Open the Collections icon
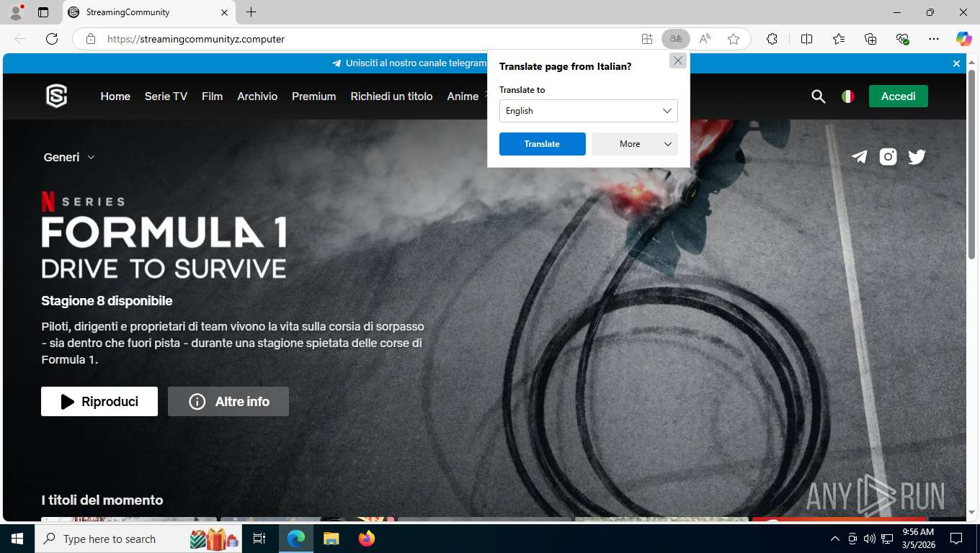 click(870, 39)
